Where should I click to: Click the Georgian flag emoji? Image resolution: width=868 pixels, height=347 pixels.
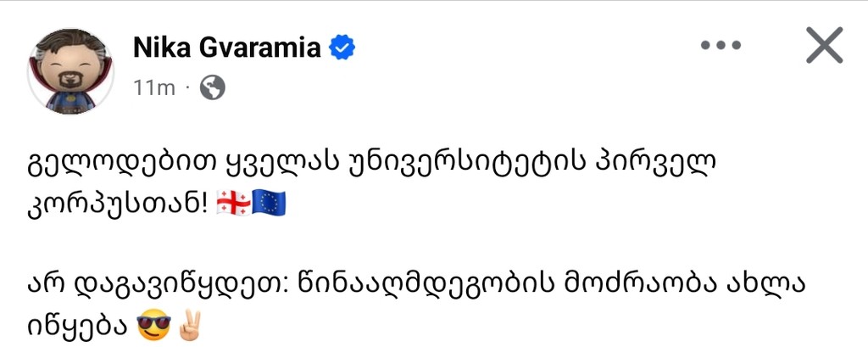click(x=233, y=204)
